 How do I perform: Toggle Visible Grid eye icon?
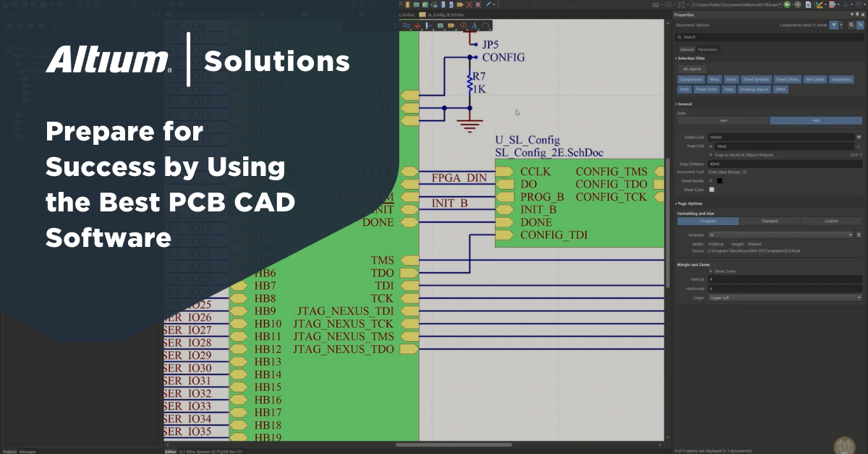coord(859,136)
